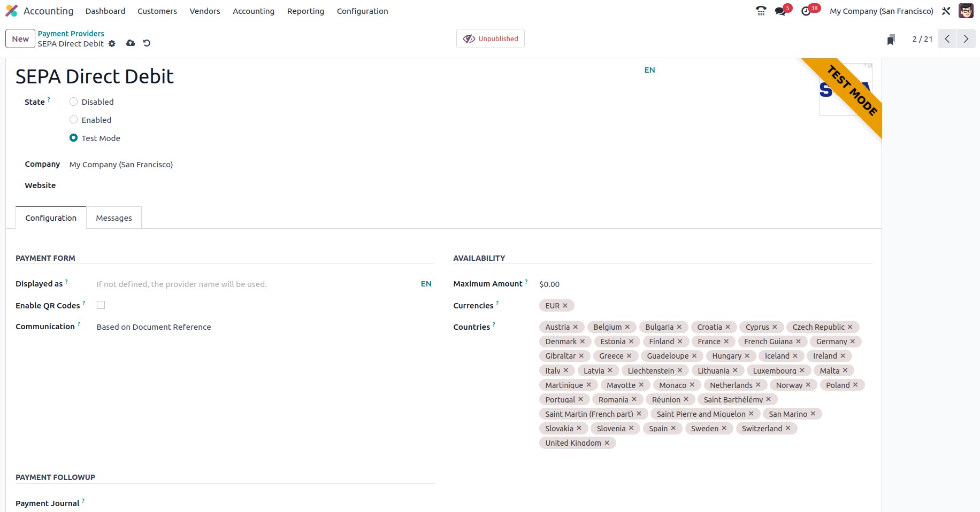Screen dimensions: 980x512
Task: Open the Dashboard menu
Action: (105, 11)
